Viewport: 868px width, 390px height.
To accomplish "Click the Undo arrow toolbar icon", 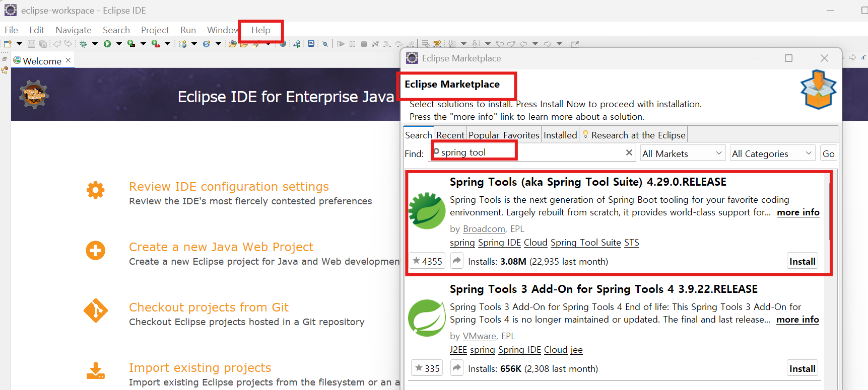I will tap(57, 44).
